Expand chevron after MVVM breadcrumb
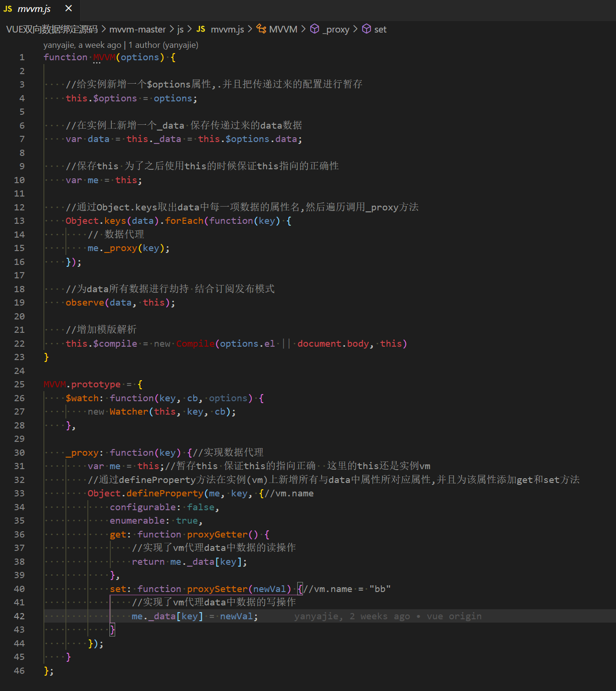The width and height of the screenshot is (616, 691). 303,29
